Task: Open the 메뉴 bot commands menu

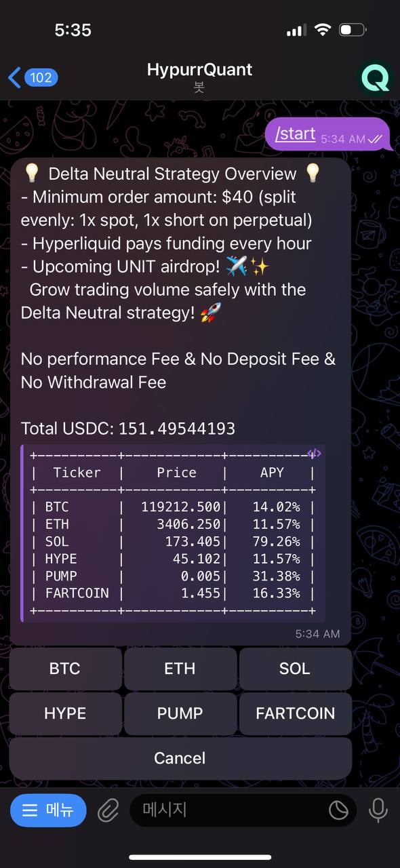Action: point(48,810)
